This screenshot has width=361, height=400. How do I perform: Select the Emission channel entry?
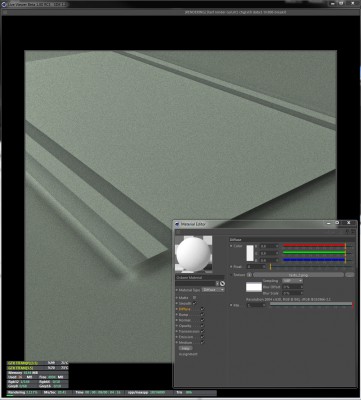click(x=186, y=337)
